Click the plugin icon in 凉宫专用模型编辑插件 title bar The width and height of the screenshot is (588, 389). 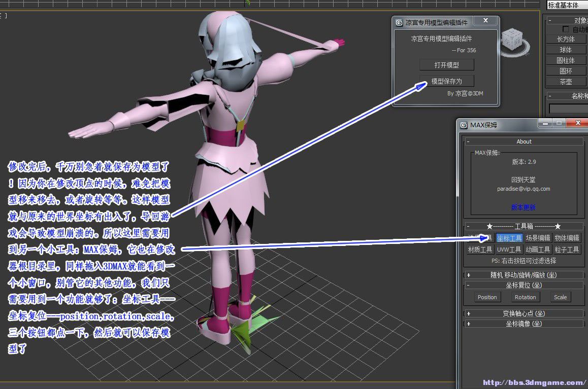coord(399,22)
